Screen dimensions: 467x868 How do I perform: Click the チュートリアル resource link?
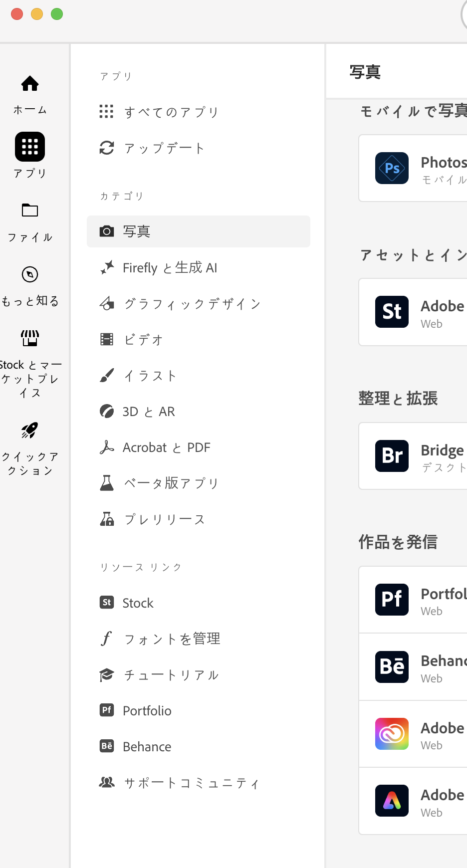coord(171,675)
